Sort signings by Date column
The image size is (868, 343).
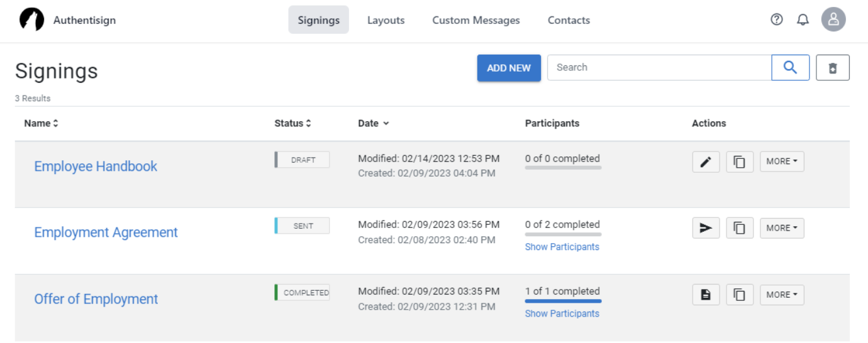374,123
